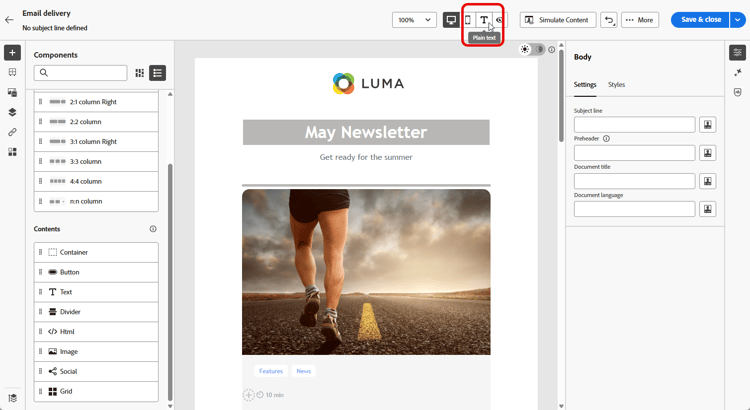Open the fragments icon in left rail
Screen dimensions: 750x410
[12, 72]
